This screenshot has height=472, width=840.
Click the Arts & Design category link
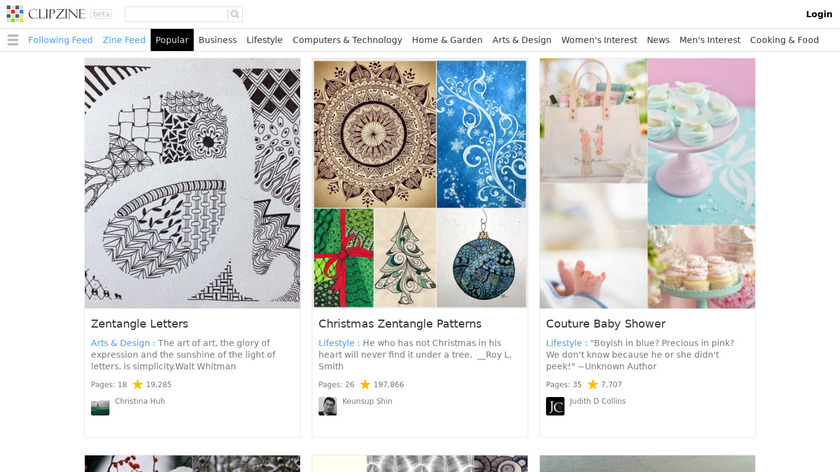pos(120,343)
